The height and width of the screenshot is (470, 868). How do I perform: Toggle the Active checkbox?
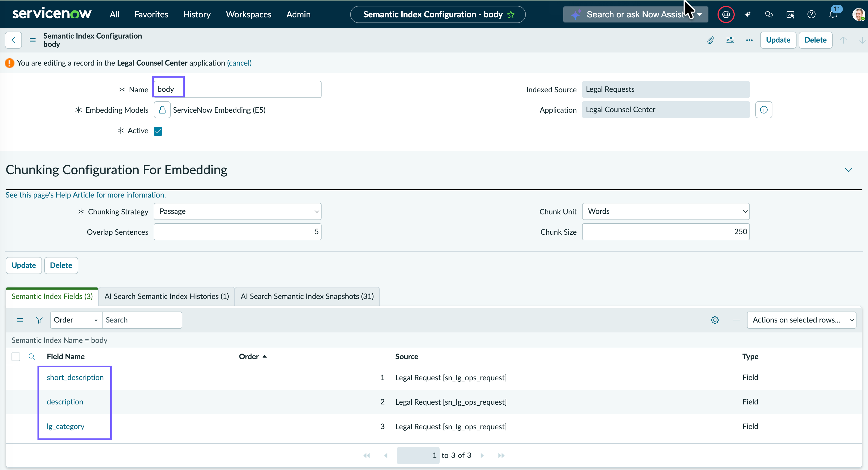coord(158,131)
